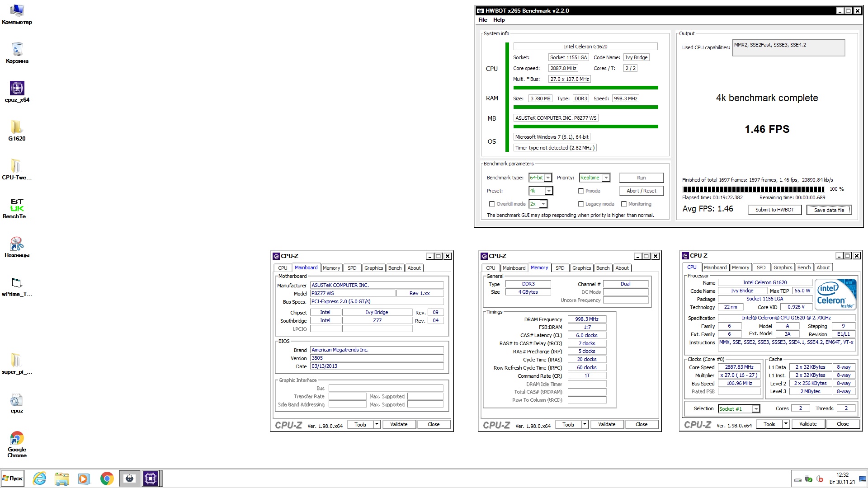Click the DRAM Frequency 998.3 MHz field
This screenshot has height=488, width=868.
(587, 319)
